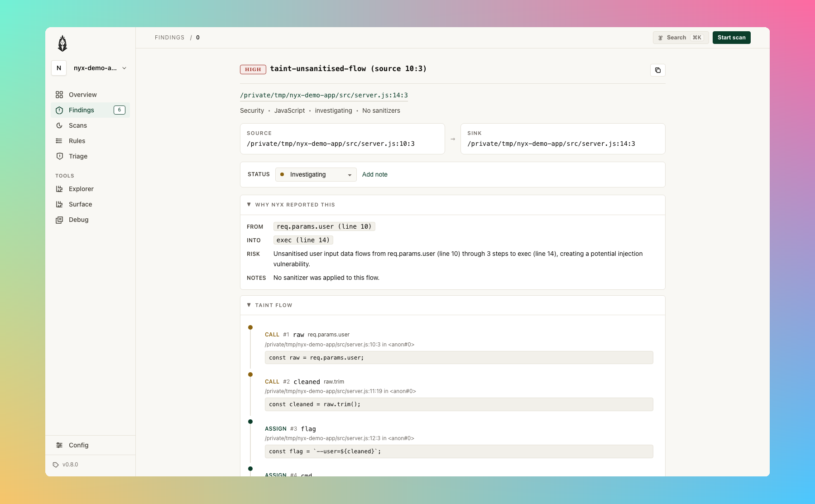Open Overview from the grid icon
The width and height of the screenshot is (815, 504).
[59, 95]
